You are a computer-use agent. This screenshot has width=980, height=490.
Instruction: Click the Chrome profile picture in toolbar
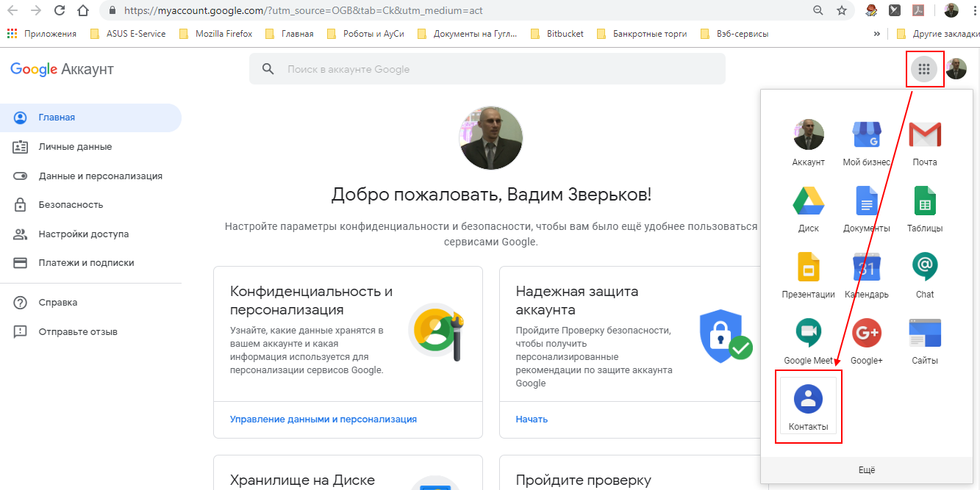coord(951,11)
